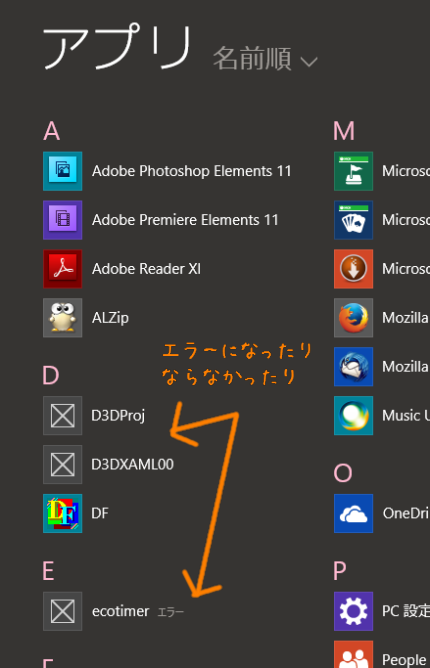
Task: Select the PC 設定 label text
Action: coord(406,611)
